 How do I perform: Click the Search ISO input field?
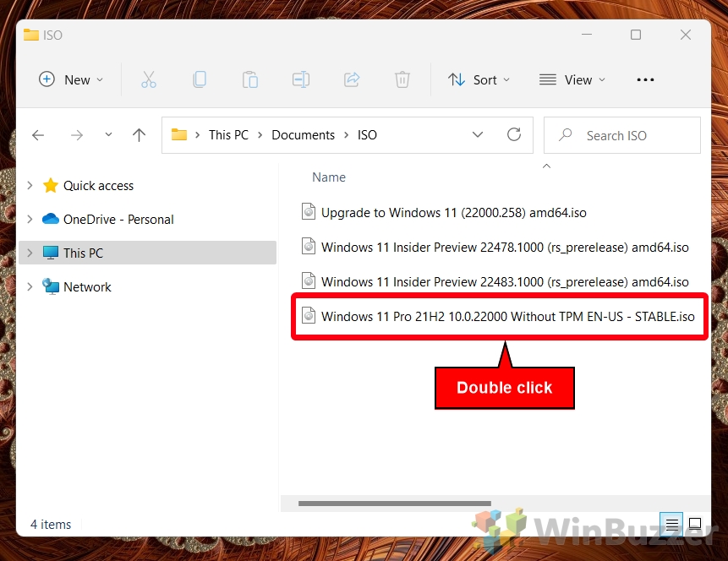(621, 134)
